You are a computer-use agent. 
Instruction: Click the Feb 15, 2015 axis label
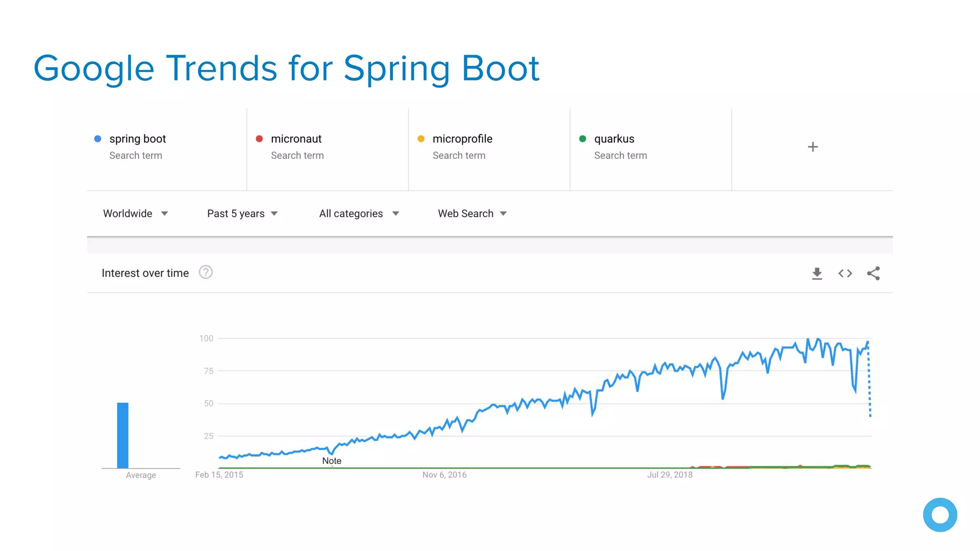pyautogui.click(x=219, y=475)
